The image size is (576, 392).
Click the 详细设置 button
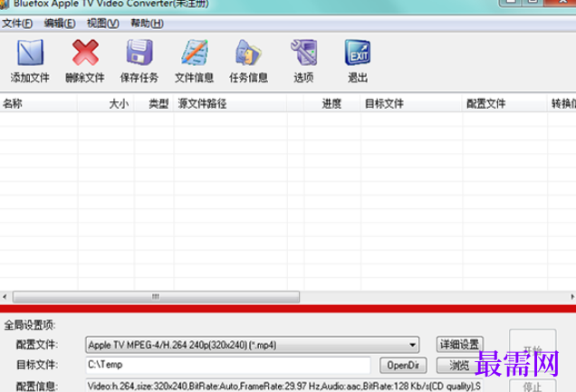point(459,344)
